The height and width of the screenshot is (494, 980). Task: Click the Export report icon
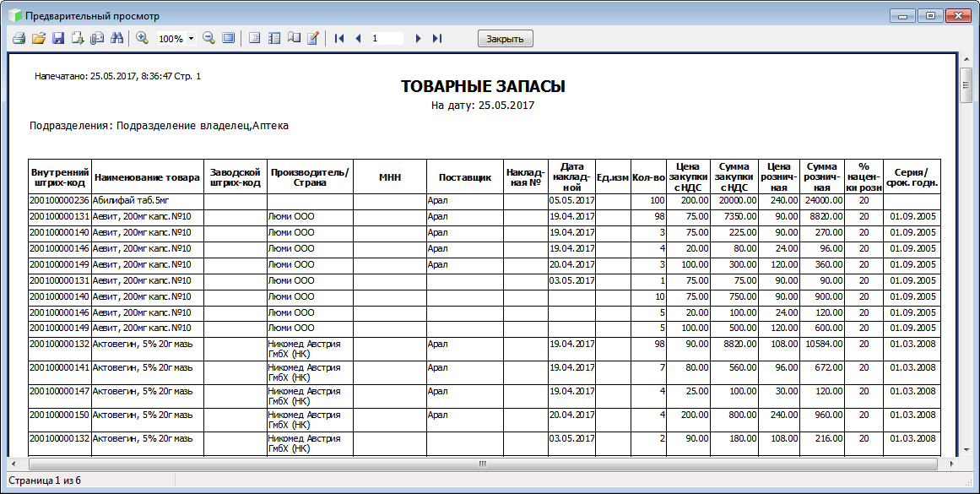point(78,39)
